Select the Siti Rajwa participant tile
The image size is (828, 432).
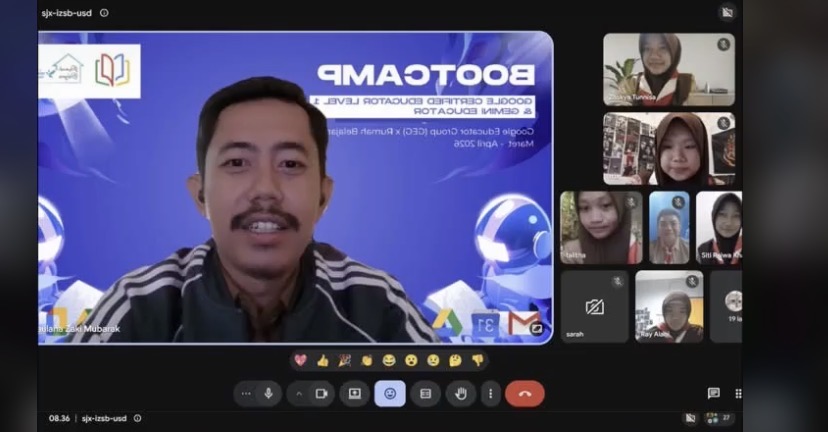(x=719, y=228)
